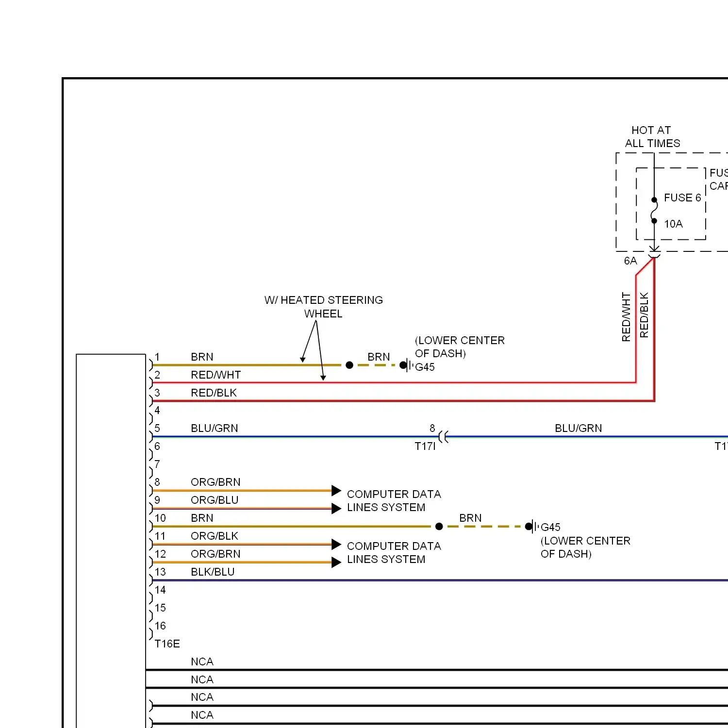Select "COMPUTER DATA LINES SYSTEM" for pins 11 and 12
Screen dimensions: 728x728
(394, 553)
